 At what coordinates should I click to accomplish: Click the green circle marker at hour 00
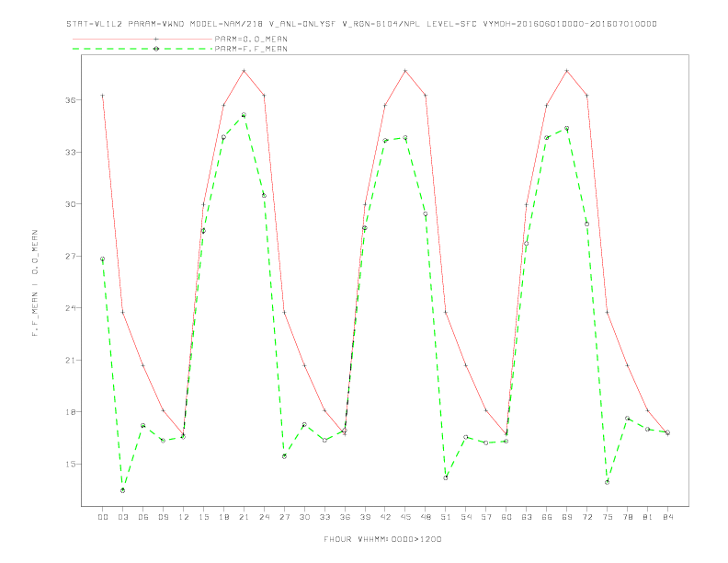pyautogui.click(x=103, y=259)
